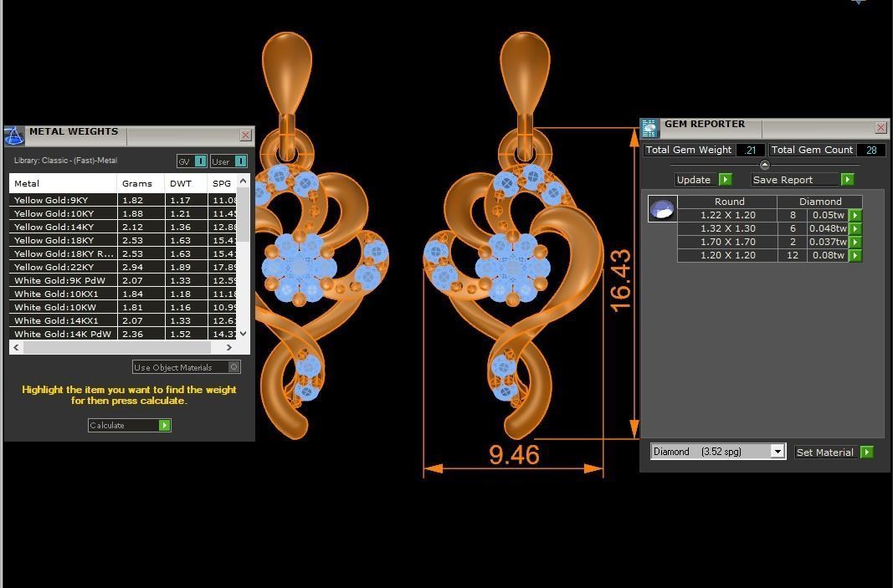Click the Library: Classic - (Fast)-Metal label
The width and height of the screenshot is (893, 588).
[65, 161]
